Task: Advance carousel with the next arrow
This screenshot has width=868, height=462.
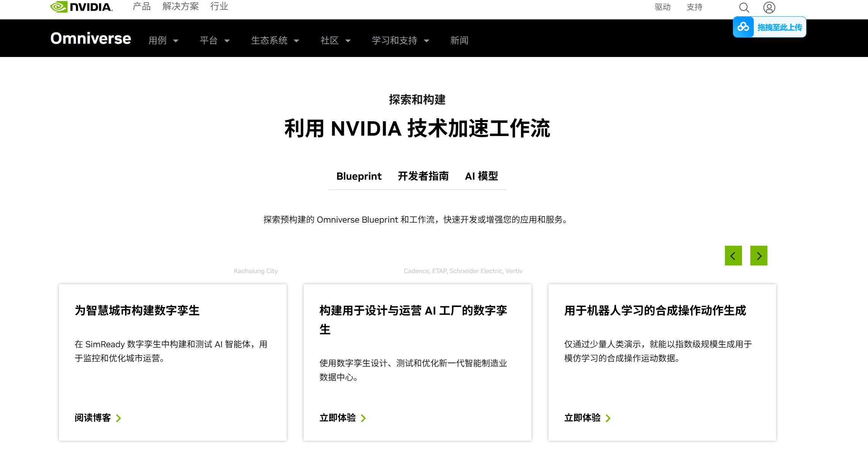Action: click(758, 256)
